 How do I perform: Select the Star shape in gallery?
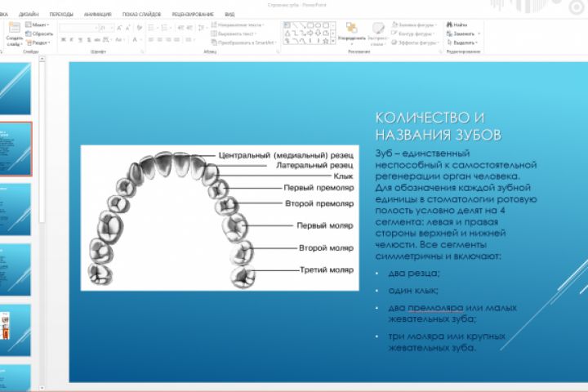(326, 42)
